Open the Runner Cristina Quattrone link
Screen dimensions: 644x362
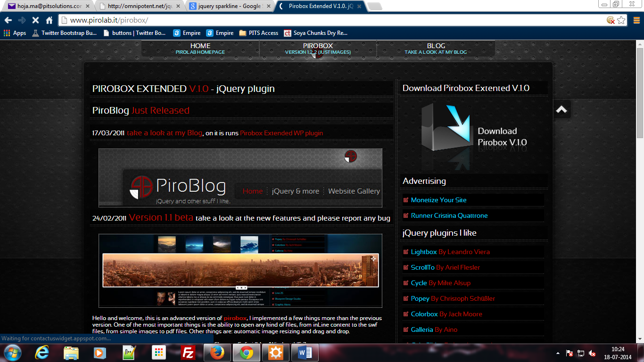tap(449, 215)
